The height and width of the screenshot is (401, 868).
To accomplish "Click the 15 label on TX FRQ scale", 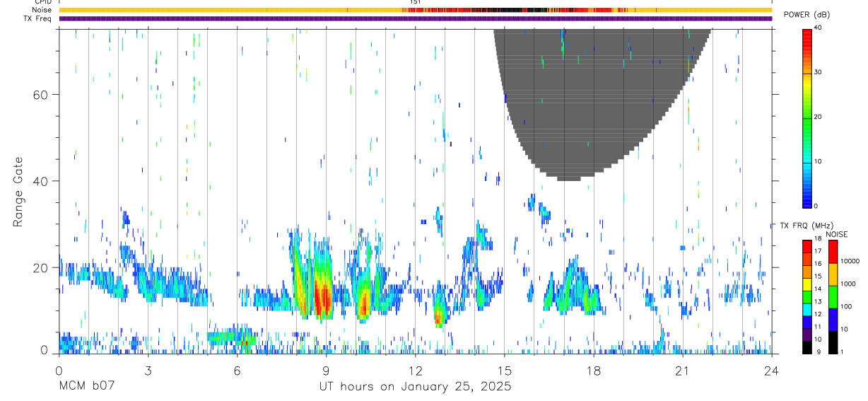I will (819, 277).
